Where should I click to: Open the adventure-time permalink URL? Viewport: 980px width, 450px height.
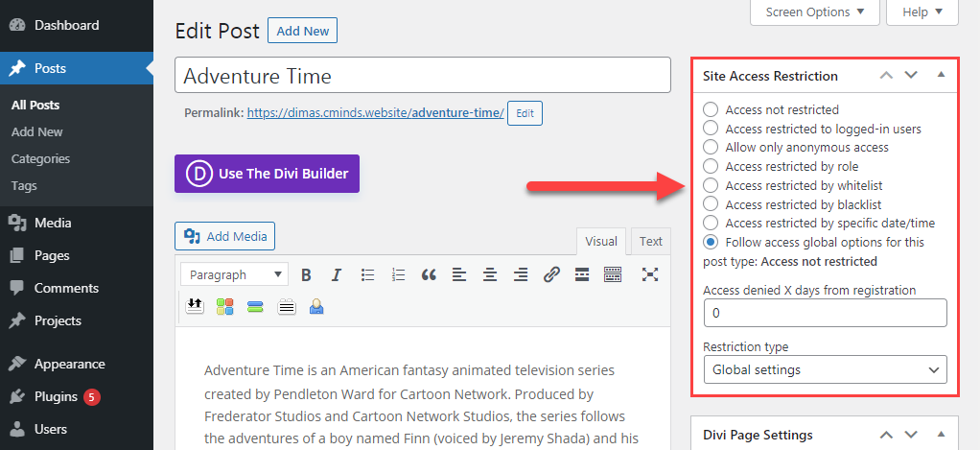pos(376,113)
